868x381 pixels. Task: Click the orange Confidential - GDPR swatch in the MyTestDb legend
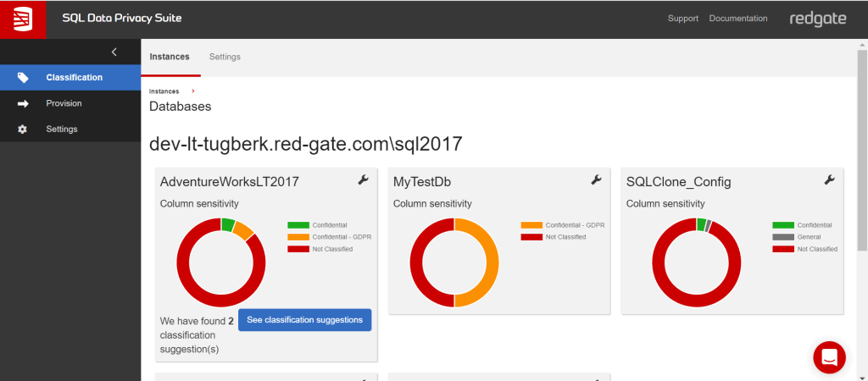531,225
